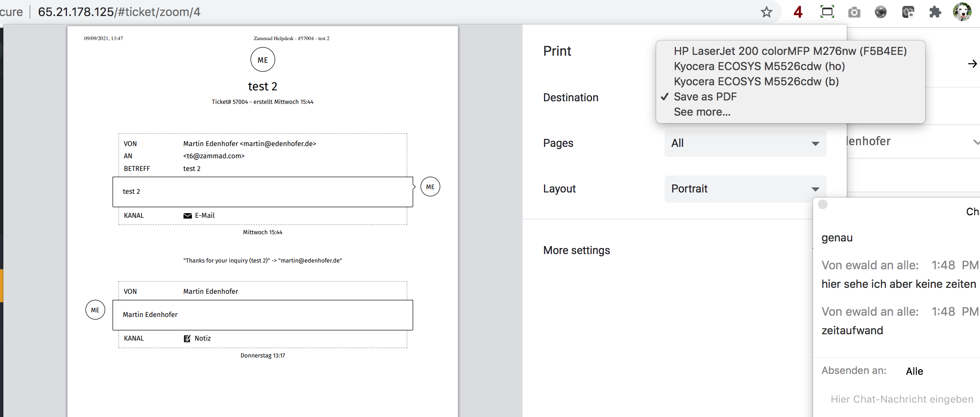Click the E-Mail envelope icon in preview

click(x=188, y=216)
